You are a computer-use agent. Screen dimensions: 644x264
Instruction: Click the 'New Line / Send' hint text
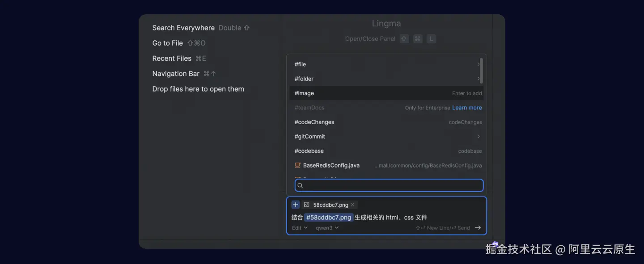[443, 228]
